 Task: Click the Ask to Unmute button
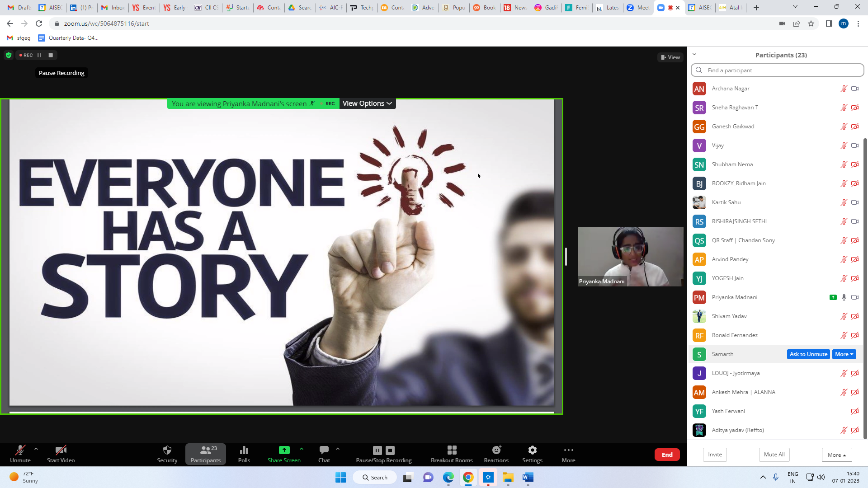[x=808, y=354]
